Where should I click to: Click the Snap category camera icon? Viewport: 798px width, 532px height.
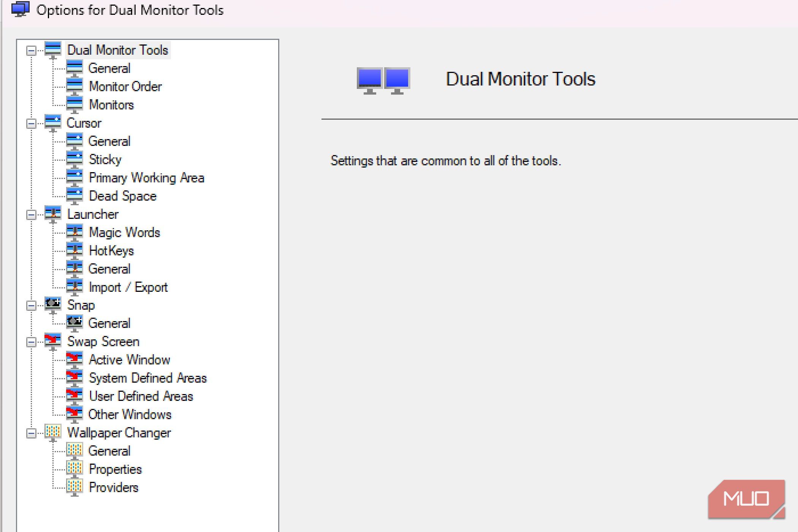[53, 305]
